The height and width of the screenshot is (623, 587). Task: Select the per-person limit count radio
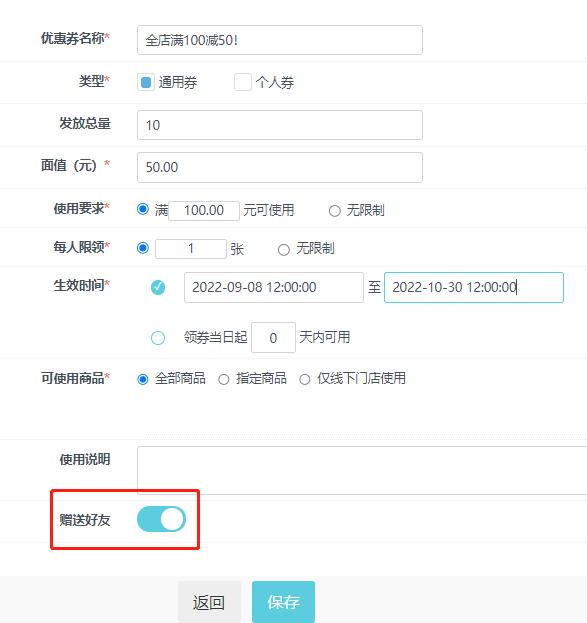(x=143, y=248)
